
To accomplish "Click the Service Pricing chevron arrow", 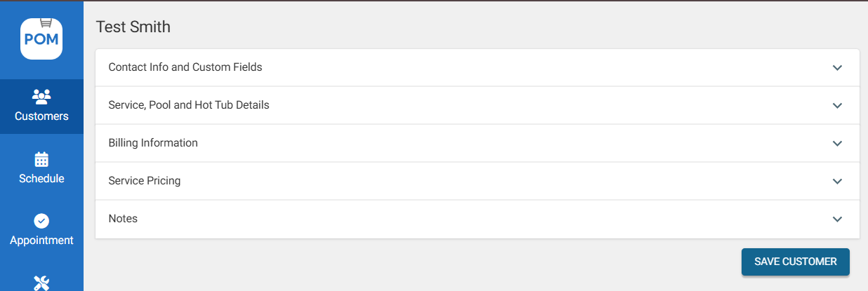I will tap(836, 182).
